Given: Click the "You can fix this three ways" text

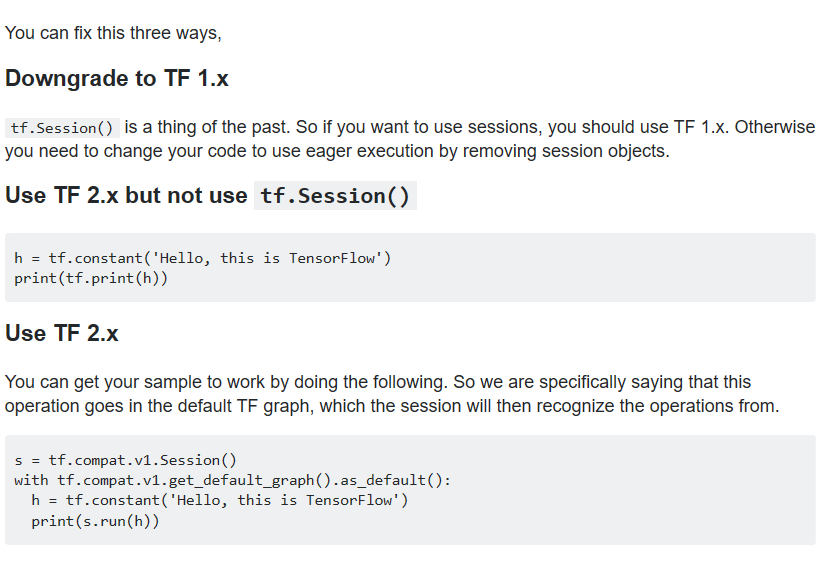Looking at the screenshot, I should point(112,33).
